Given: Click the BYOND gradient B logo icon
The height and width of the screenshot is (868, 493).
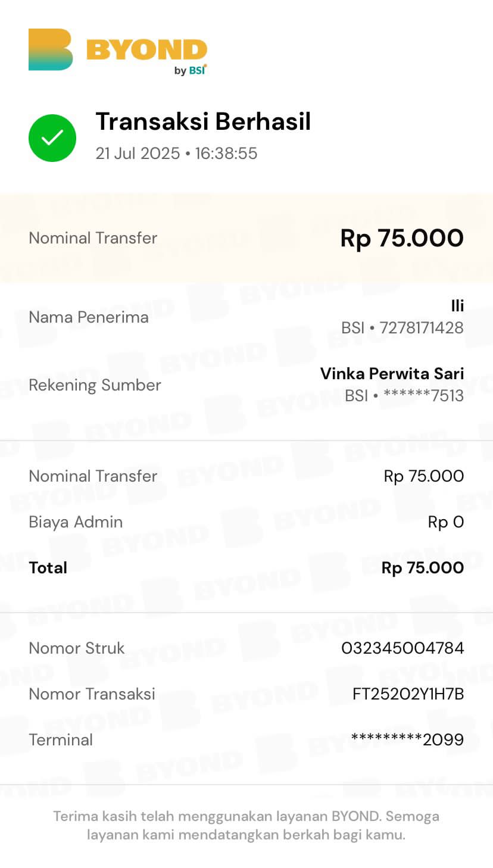Looking at the screenshot, I should (51, 49).
